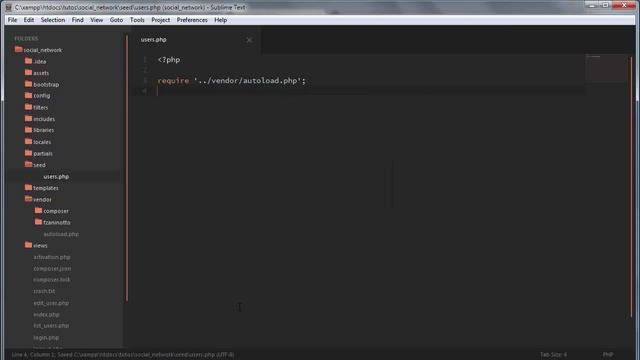Expand the tzaninotto subfolder icon
Viewport: 640px width, 360px height.
tap(38, 222)
